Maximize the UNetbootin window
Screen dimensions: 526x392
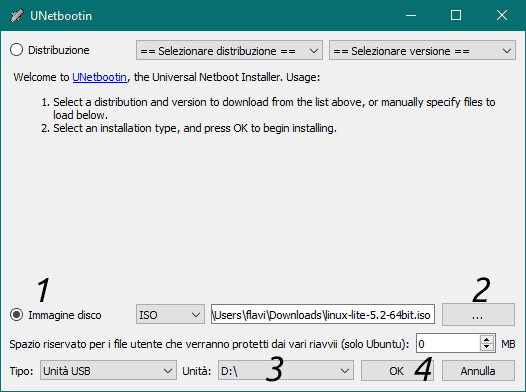pyautogui.click(x=456, y=15)
